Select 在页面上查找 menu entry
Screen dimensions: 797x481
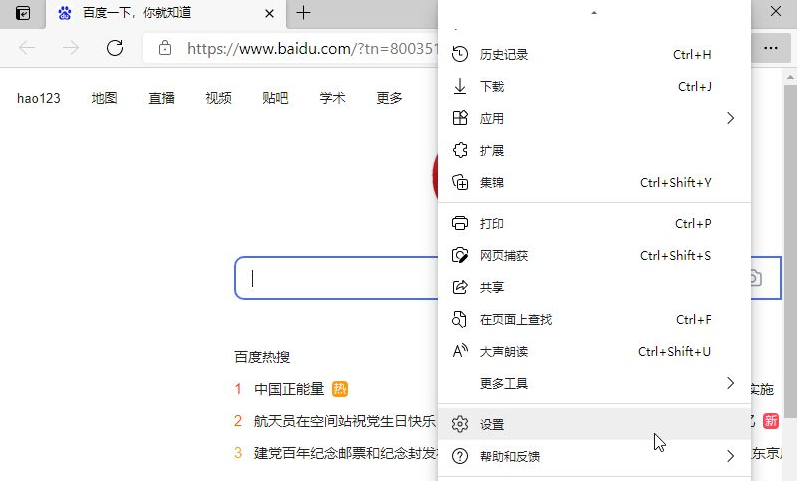pyautogui.click(x=515, y=319)
